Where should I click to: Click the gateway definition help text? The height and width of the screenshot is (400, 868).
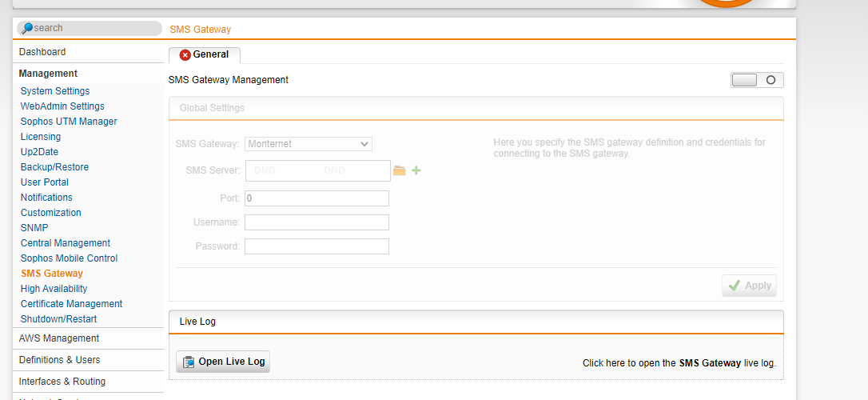point(629,149)
